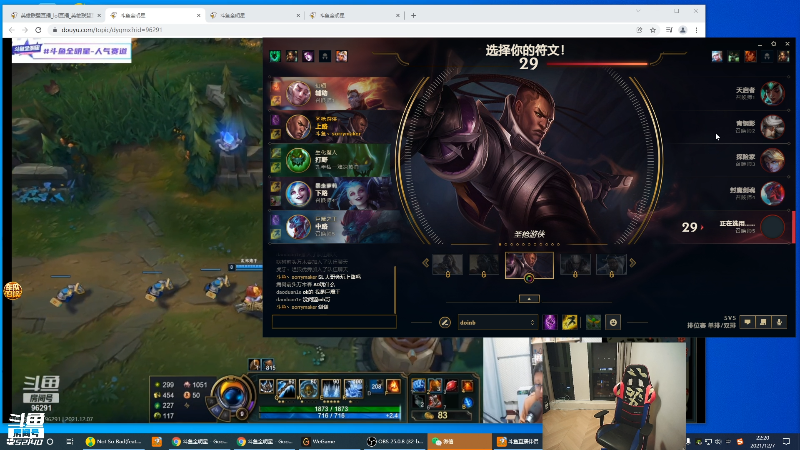This screenshot has height=450, width=800.
Task: Click first ally ban icon top left
Action: point(275,56)
